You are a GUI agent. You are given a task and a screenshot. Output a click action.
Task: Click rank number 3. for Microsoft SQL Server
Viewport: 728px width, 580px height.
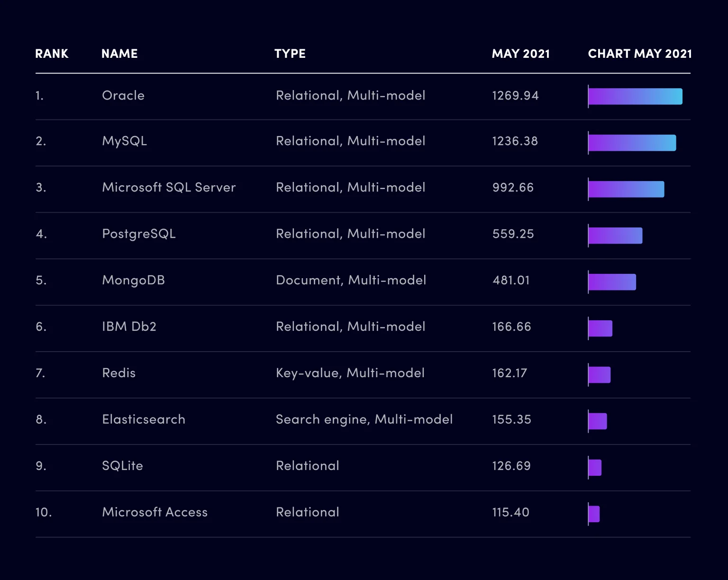41,188
